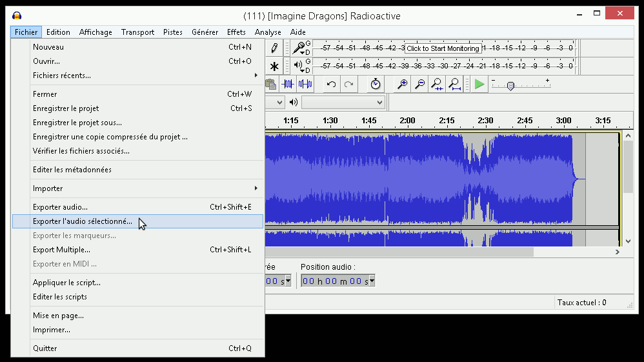Open the Aide menu
Viewport: 644px width, 362px height.
pos(297,32)
